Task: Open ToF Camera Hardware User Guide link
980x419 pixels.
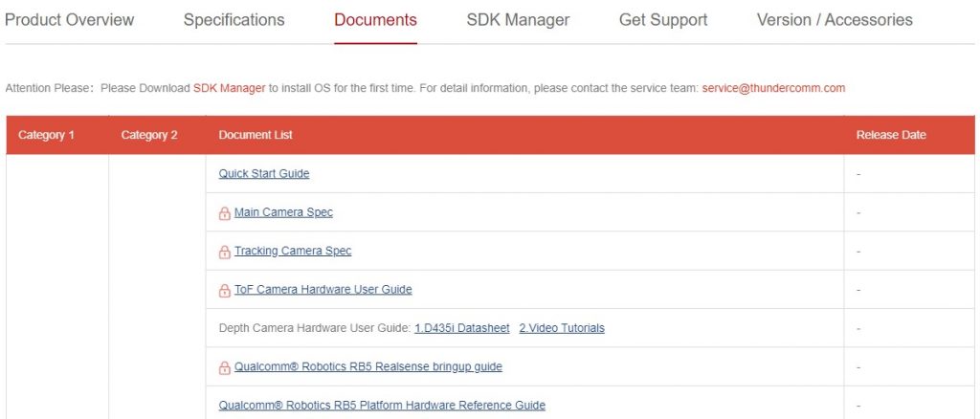Action: [323, 290]
